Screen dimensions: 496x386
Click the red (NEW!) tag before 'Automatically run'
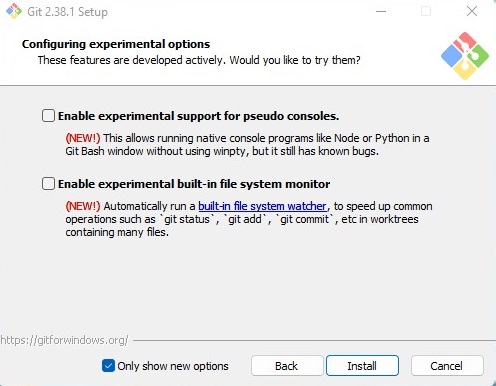click(x=83, y=206)
